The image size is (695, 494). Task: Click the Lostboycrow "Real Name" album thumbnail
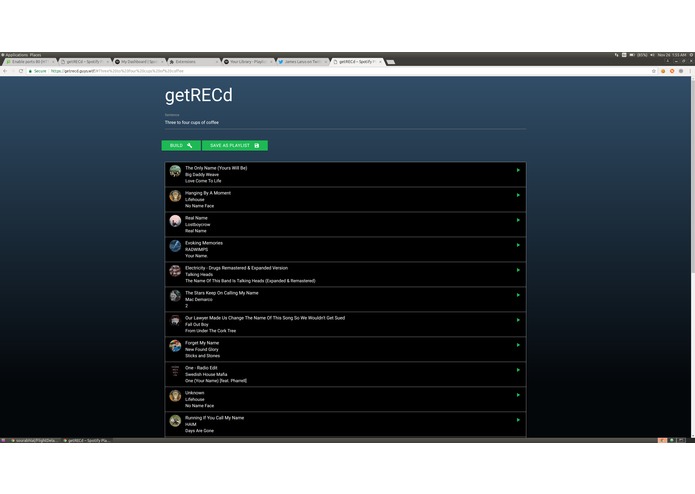pyautogui.click(x=175, y=221)
